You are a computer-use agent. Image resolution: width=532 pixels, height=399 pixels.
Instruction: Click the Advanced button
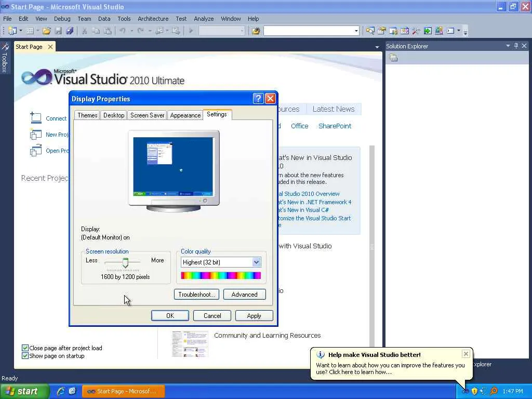click(244, 295)
